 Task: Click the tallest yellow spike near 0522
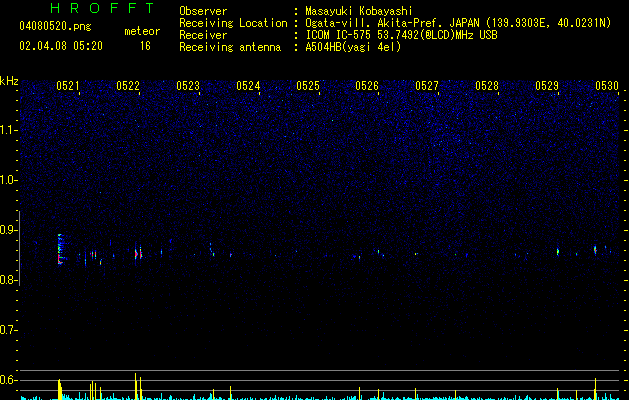click(136, 386)
